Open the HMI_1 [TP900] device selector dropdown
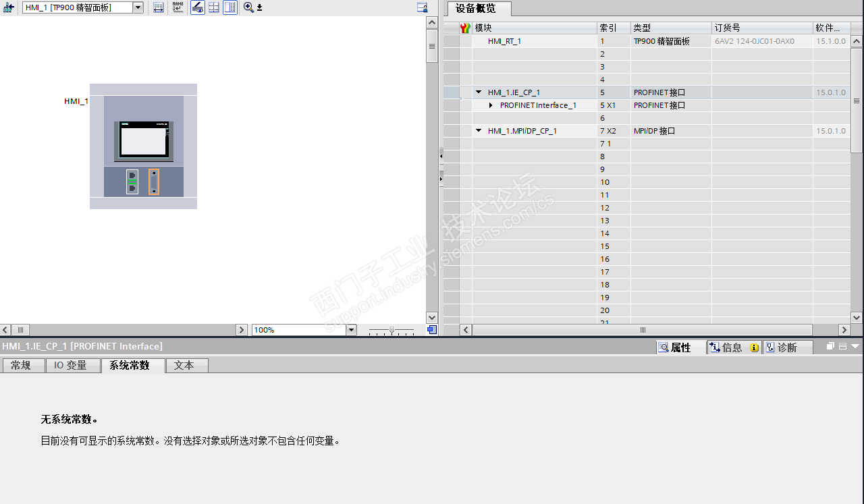Screen dimensions: 864x504 click(x=138, y=7)
